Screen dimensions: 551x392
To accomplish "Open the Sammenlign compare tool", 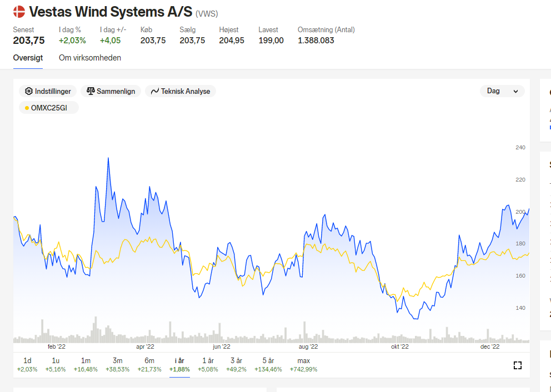I will [111, 91].
